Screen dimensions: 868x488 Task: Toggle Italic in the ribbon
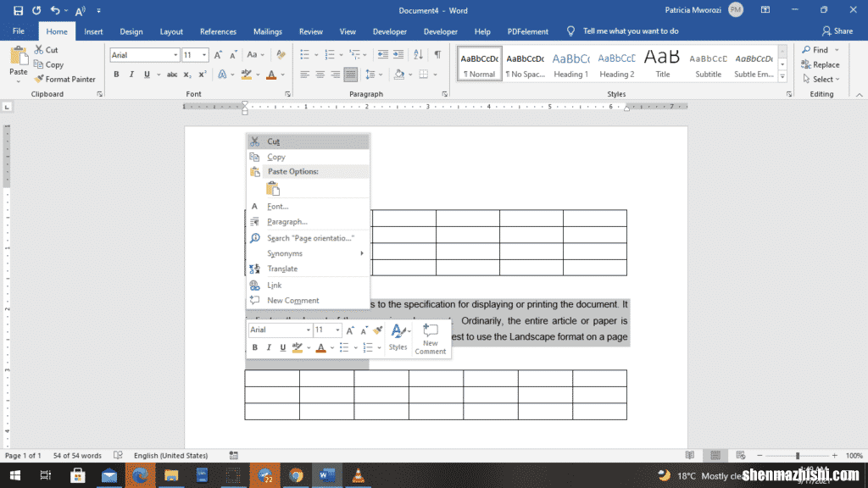point(131,75)
